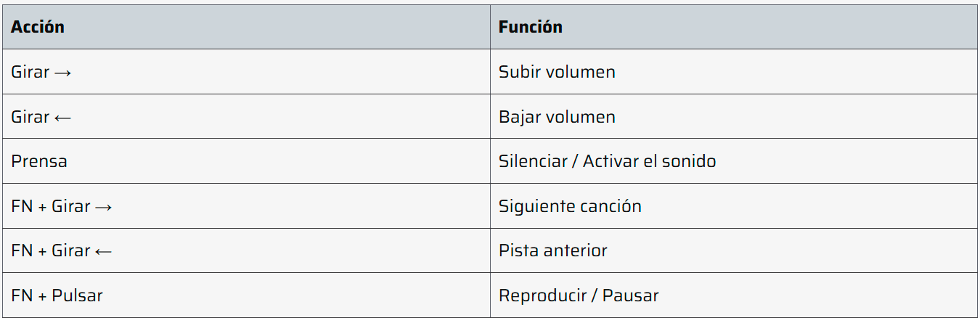
Task: Click the 'FN + Pulsar' cell
Action: click(246, 295)
